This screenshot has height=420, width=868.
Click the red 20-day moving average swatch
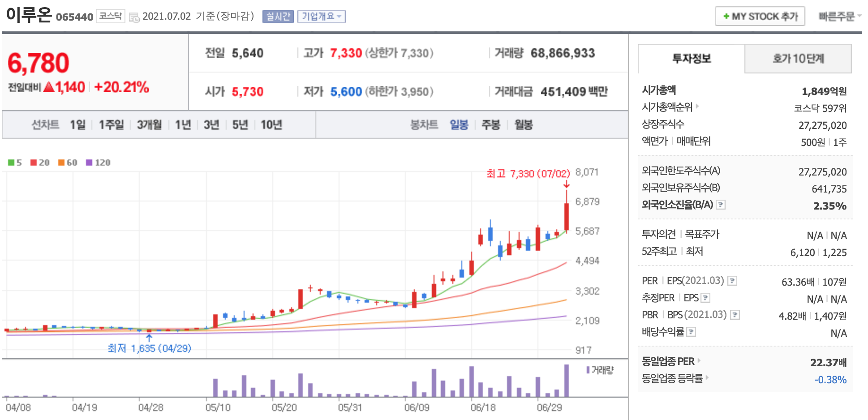[x=34, y=162]
